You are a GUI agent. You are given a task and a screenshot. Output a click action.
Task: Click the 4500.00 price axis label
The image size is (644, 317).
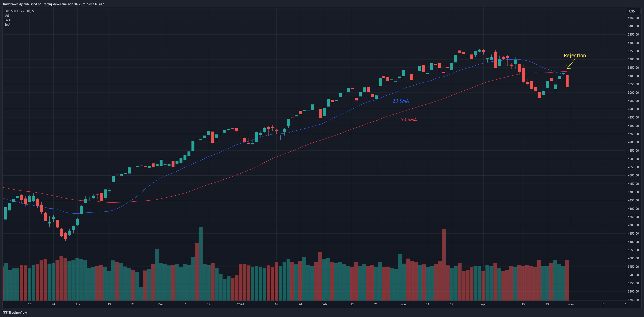point(633,175)
